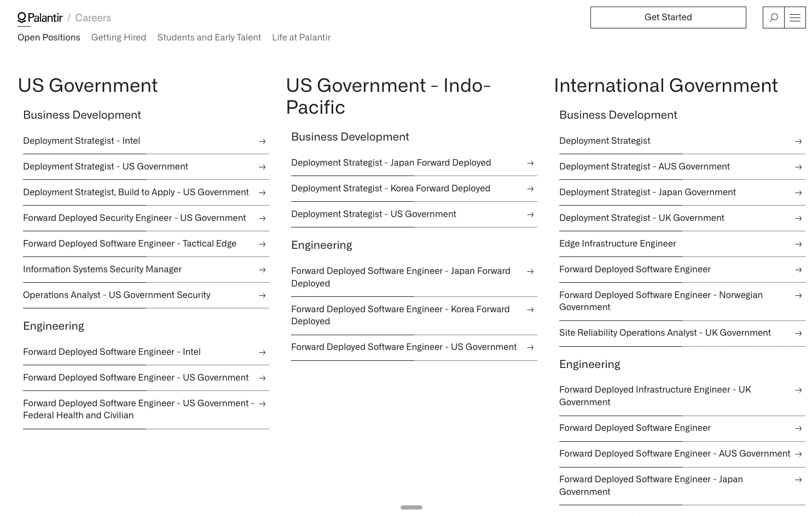Open Deployment Strategist, Build to Apply – US Government
Image resolution: width=812 pixels, height=514 pixels.
146,192
